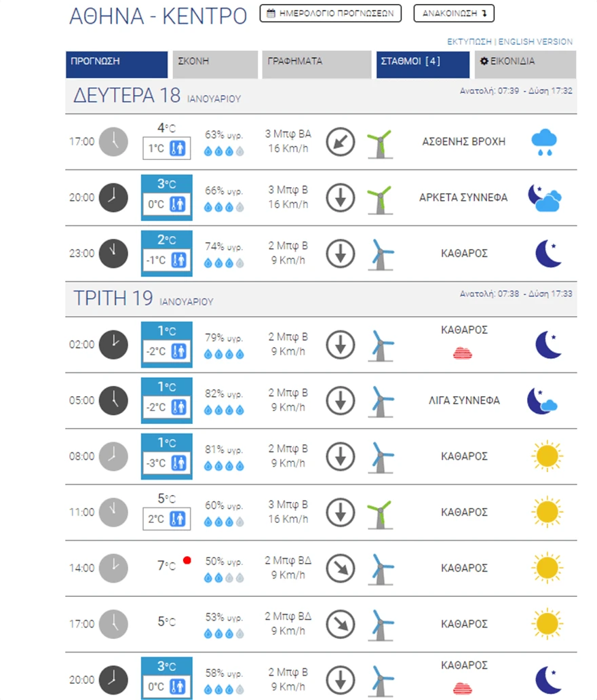
Task: Click the crescent moon icon at 23:00
Action: coord(546,252)
